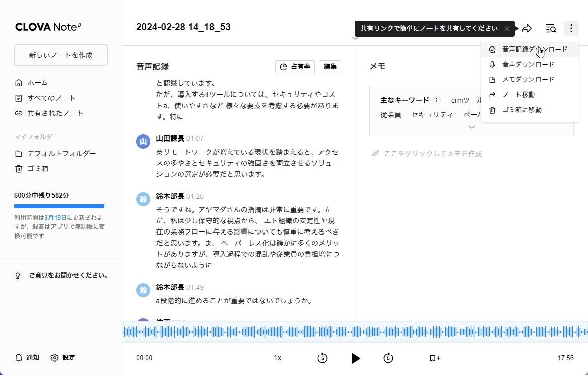Change the 1x playback speed
Viewport: 588px width, 375px height.
pos(277,358)
